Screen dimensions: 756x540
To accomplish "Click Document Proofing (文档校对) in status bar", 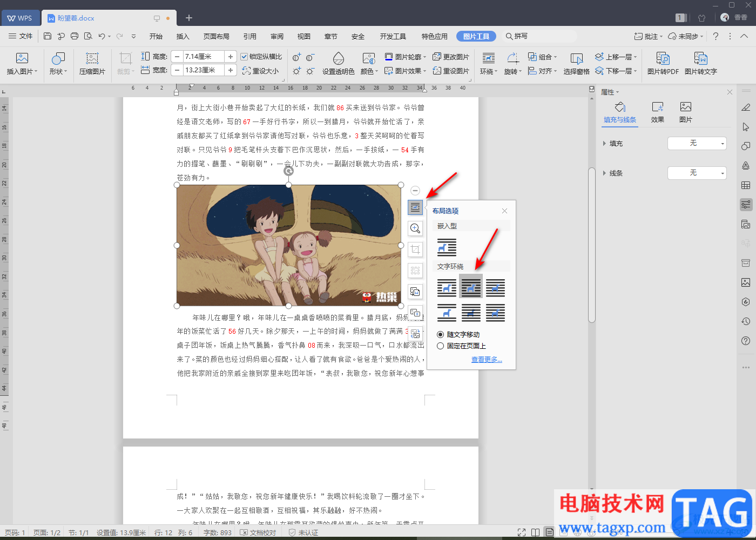I will click(x=259, y=532).
